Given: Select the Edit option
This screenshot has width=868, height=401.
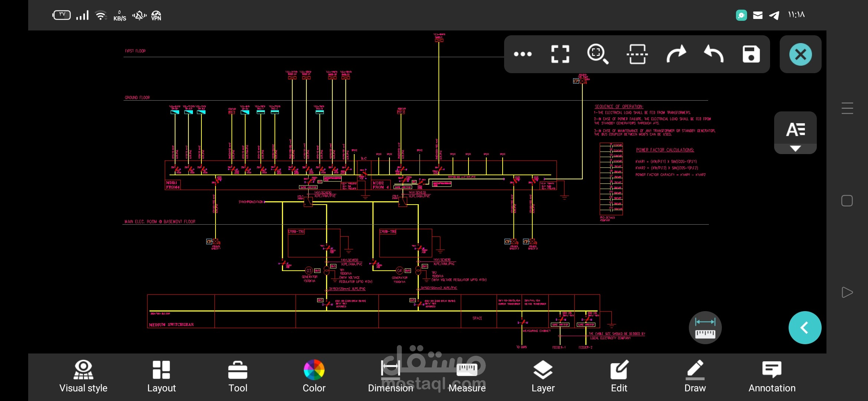Looking at the screenshot, I should (x=619, y=376).
